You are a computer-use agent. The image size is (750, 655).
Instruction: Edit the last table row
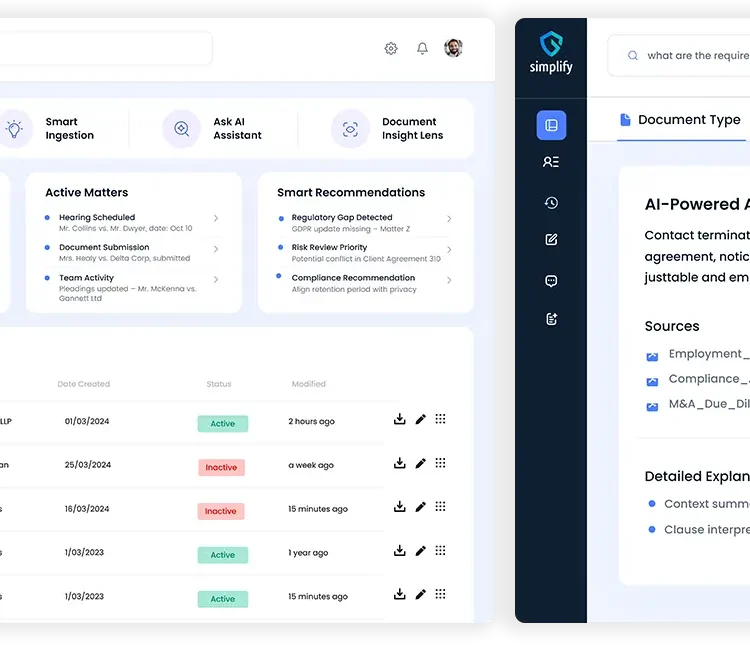point(420,595)
